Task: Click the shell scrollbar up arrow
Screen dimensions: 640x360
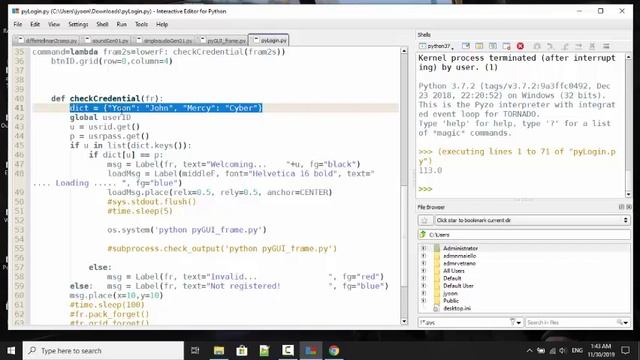Action: [629, 58]
